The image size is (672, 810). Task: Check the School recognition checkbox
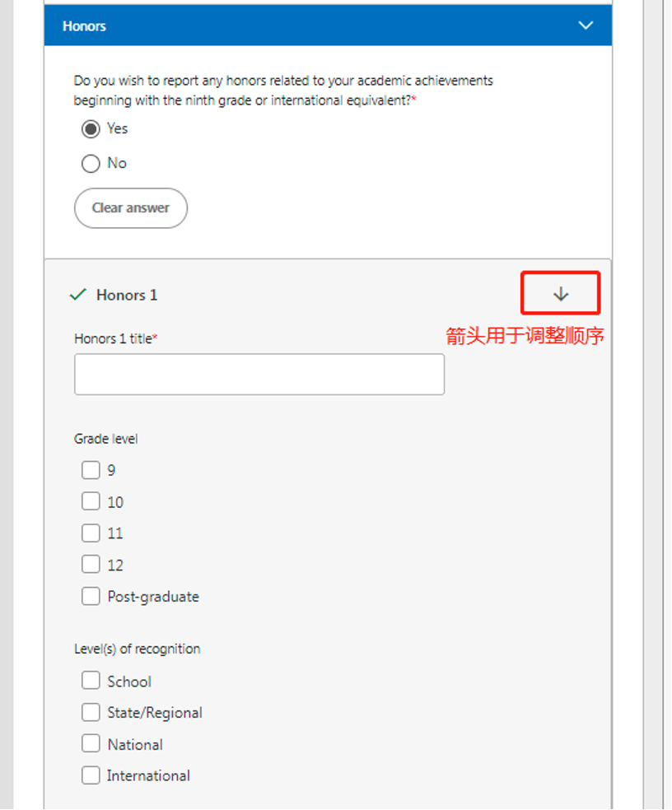[x=91, y=681]
